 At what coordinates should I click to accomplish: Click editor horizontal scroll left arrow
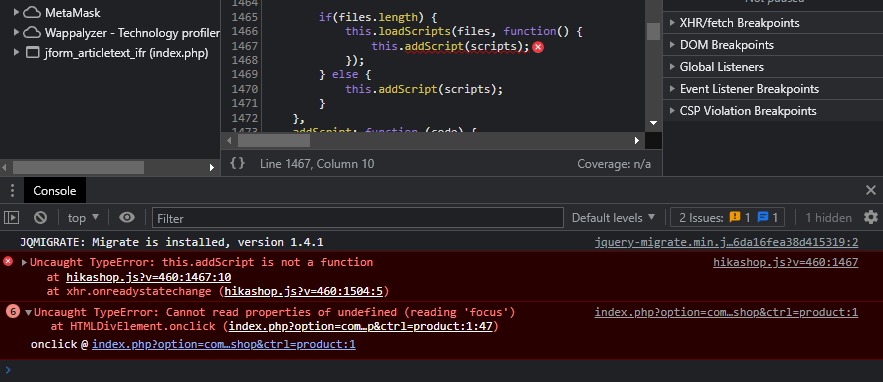pos(229,140)
